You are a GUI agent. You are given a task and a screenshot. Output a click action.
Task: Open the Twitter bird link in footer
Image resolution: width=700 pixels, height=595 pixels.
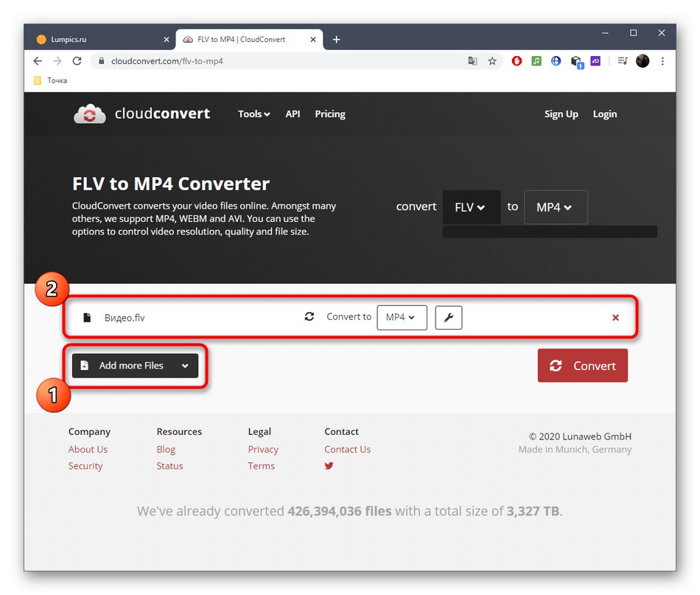pyautogui.click(x=329, y=466)
